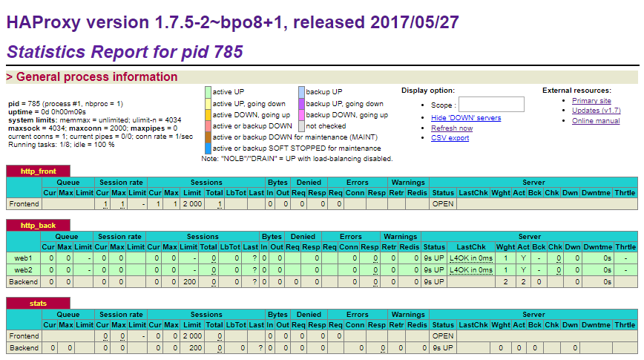Click the web1 Act 'Y' cell
The height and width of the screenshot is (360, 644).
(x=523, y=258)
